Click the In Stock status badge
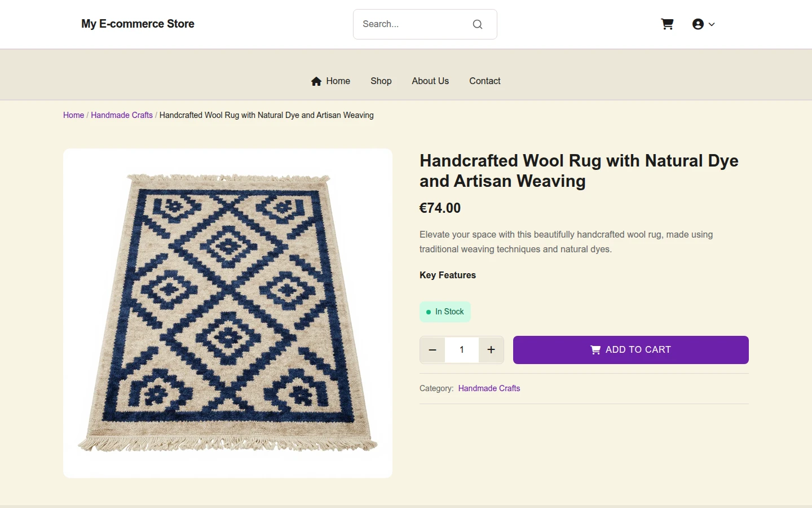The width and height of the screenshot is (812, 508). coord(445,312)
